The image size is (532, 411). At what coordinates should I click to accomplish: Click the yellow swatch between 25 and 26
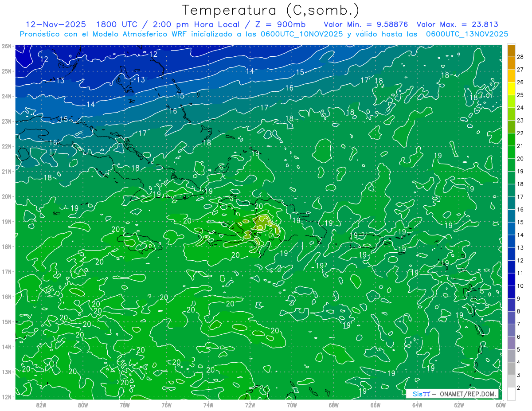tap(511, 89)
